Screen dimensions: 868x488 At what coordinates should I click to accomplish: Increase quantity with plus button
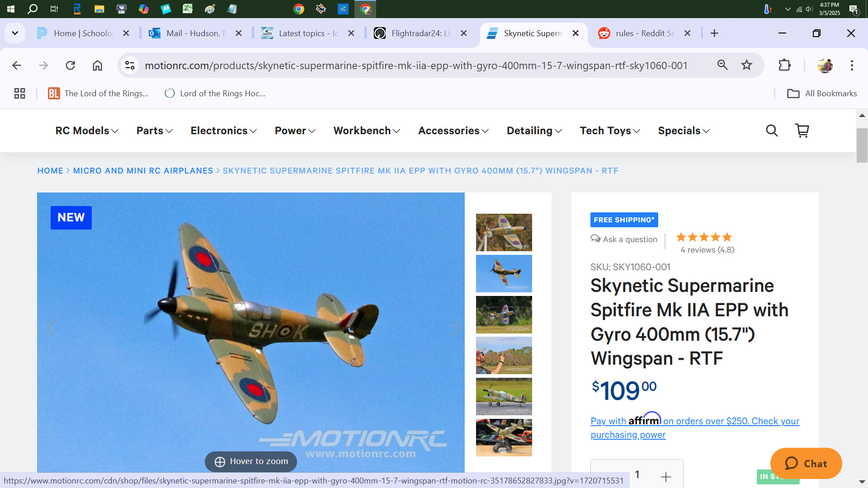[665, 476]
